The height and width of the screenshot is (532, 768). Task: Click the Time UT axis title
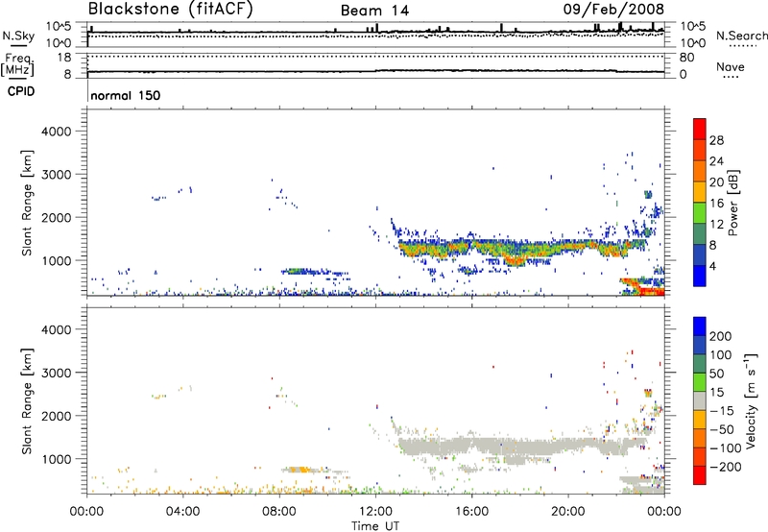[x=375, y=525]
